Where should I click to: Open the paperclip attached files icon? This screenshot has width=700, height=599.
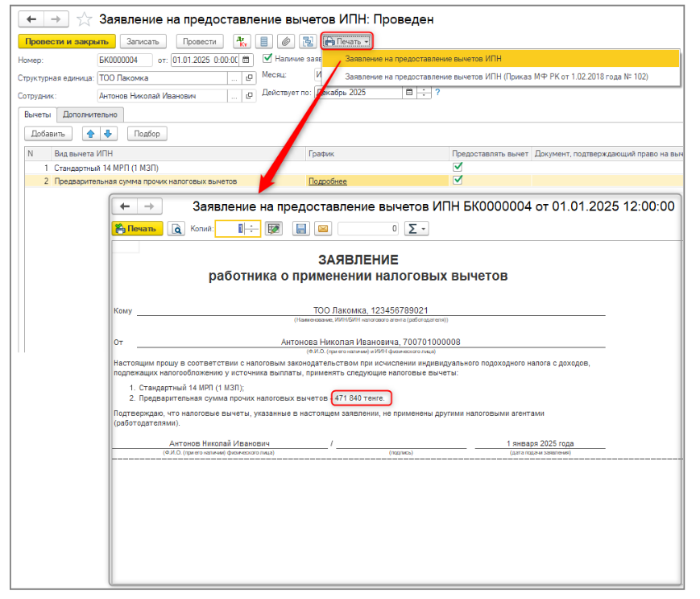coord(286,42)
